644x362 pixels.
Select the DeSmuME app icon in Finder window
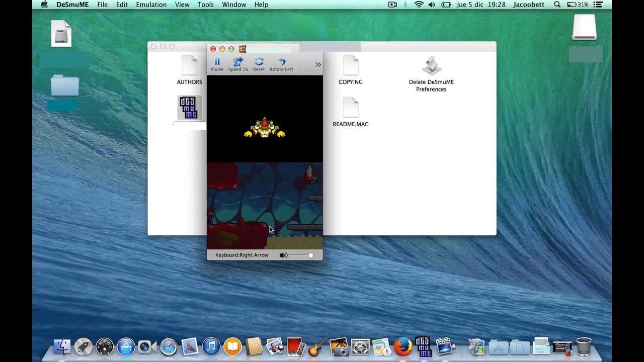tap(190, 108)
